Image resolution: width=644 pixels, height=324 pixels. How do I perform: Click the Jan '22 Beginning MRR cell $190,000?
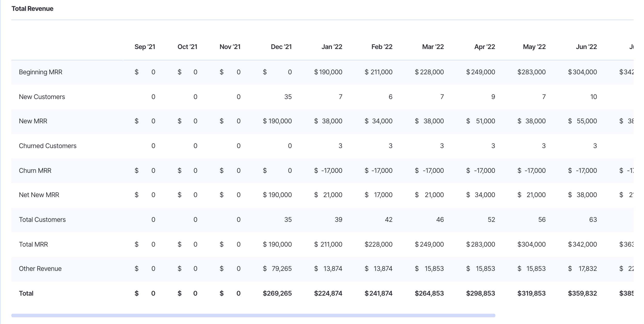[x=328, y=72]
